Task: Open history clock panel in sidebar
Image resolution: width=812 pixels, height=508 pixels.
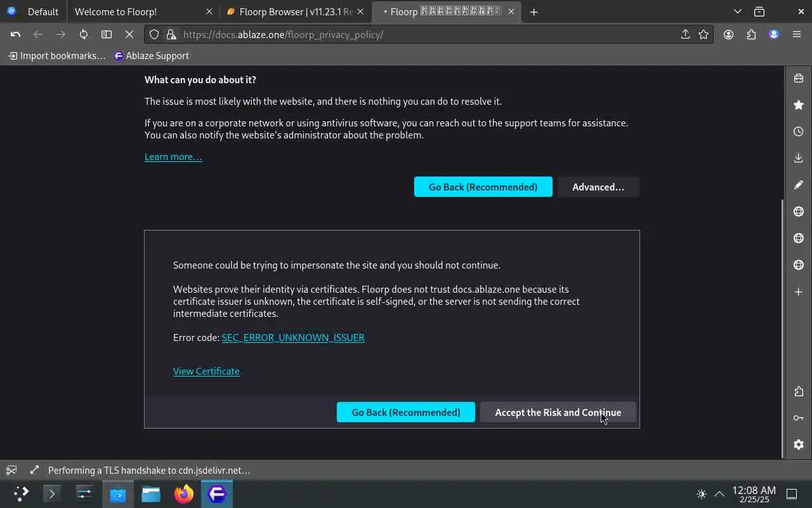Action: [799, 131]
